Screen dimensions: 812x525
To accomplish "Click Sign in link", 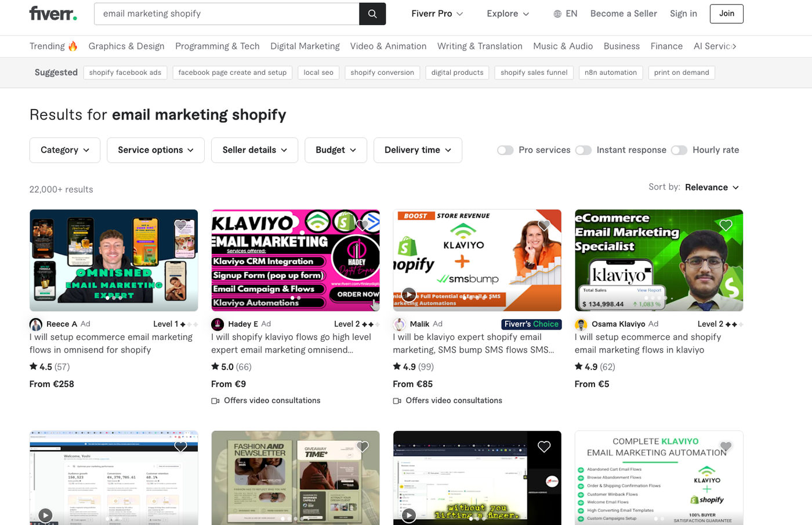I will click(x=683, y=13).
